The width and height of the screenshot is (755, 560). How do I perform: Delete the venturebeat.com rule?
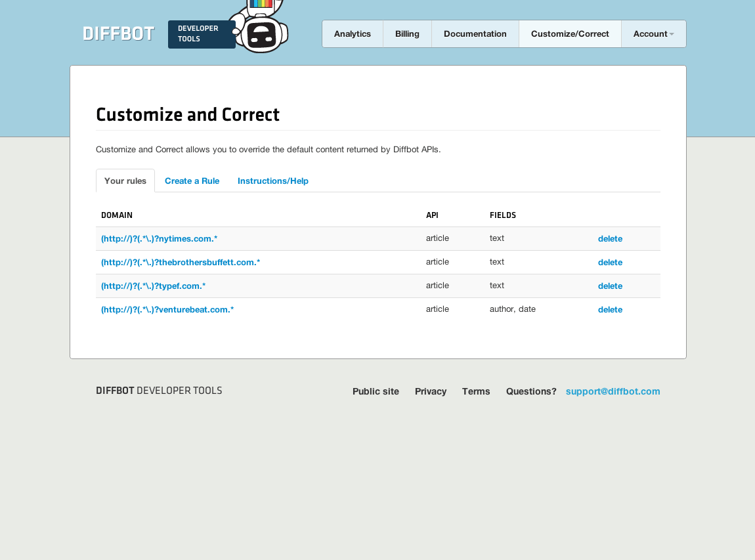coord(610,310)
